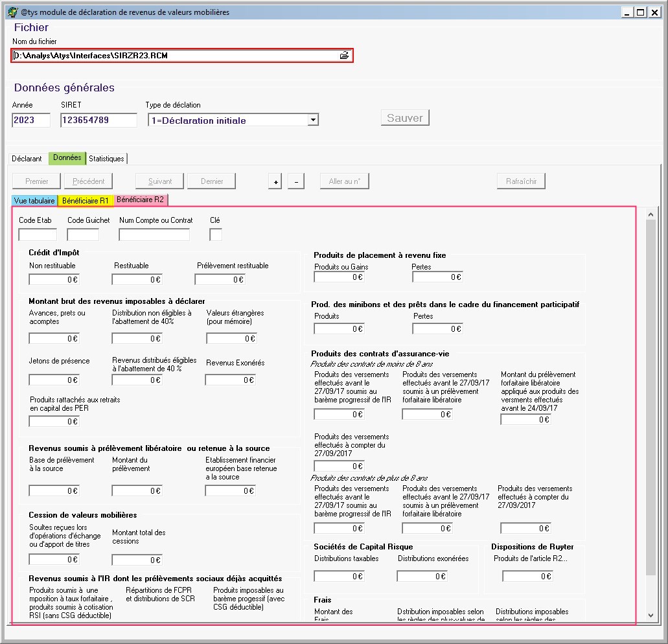Open the Statistiques tab

(107, 158)
